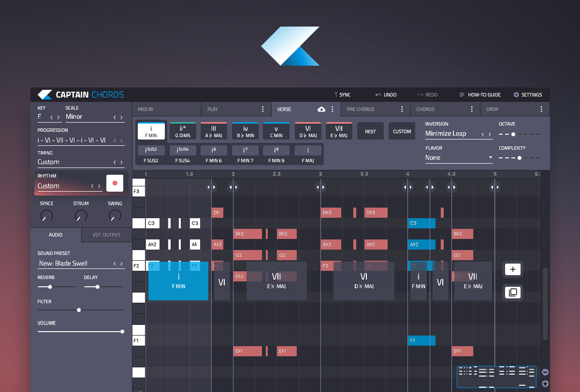The height and width of the screenshot is (392, 580).
Task: Select the VI D♭ MAJ chord block
Action: pyautogui.click(x=363, y=281)
